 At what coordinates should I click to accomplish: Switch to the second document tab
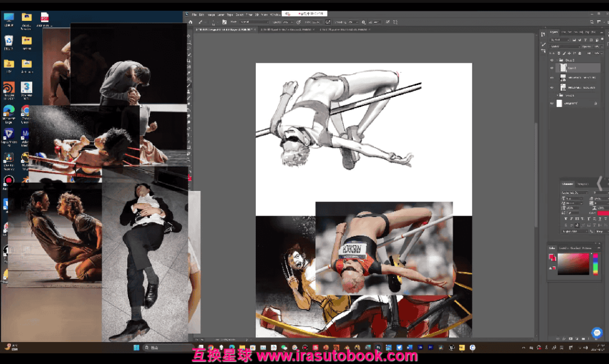tap(287, 30)
